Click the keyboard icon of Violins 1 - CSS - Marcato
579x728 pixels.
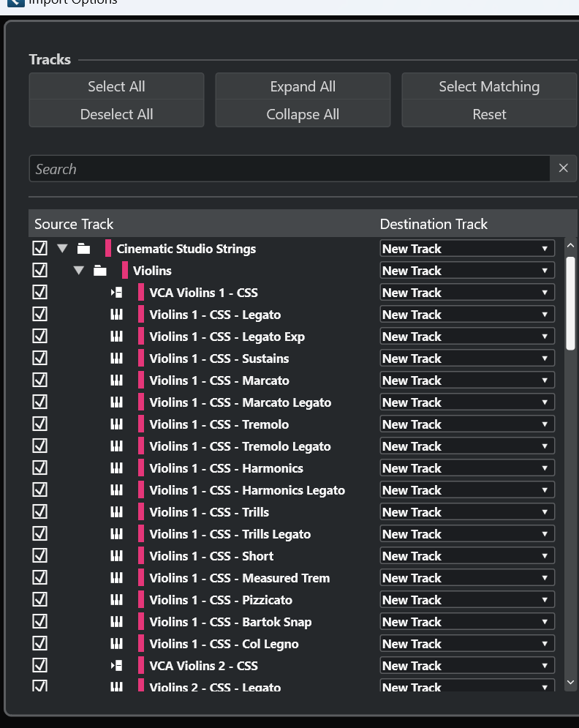pos(116,380)
